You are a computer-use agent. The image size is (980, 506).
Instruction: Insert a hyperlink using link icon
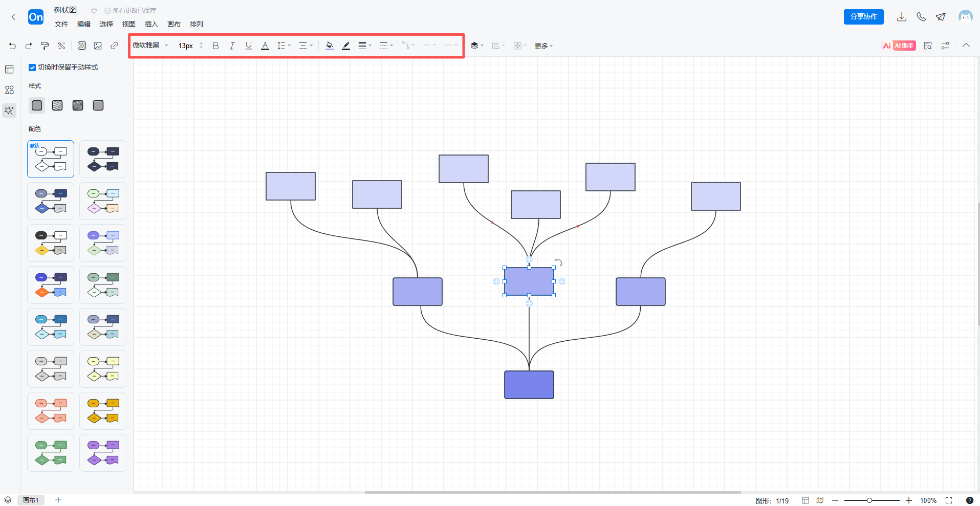pos(114,46)
